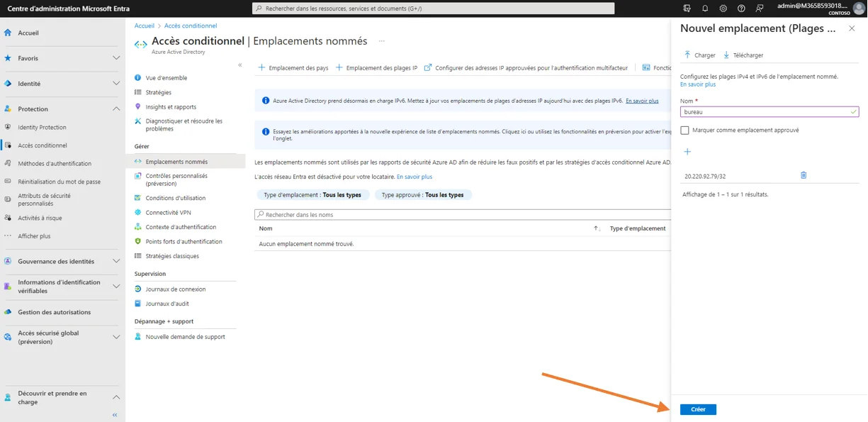Image resolution: width=868 pixels, height=422 pixels.
Task: Collapse the Protection section
Action: pos(116,109)
